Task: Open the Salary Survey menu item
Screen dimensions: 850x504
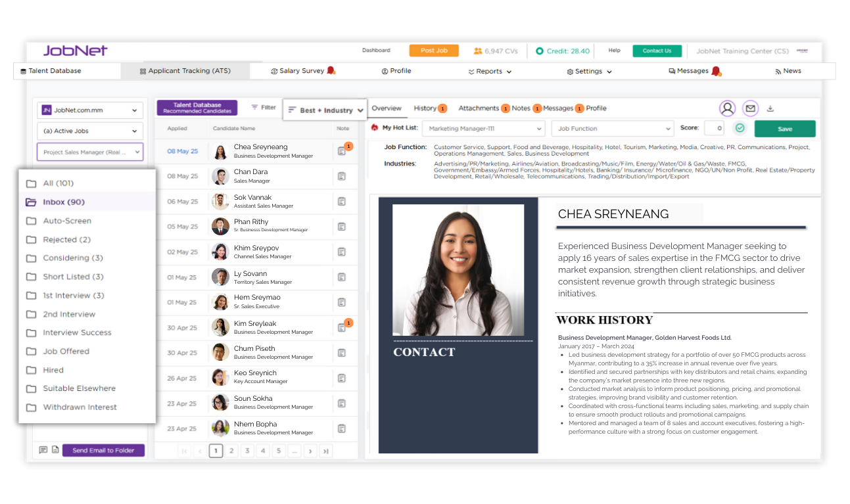Action: click(x=301, y=71)
